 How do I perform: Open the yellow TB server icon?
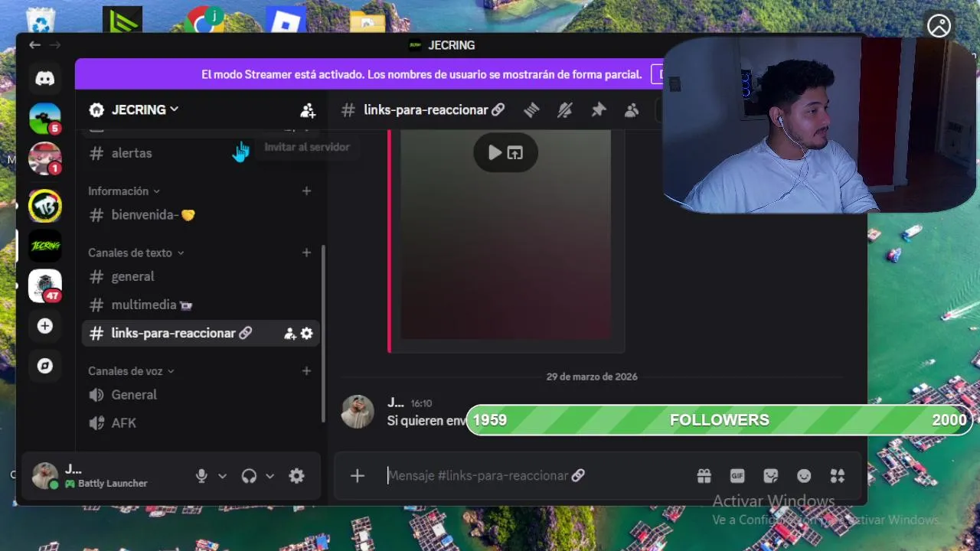pos(44,206)
